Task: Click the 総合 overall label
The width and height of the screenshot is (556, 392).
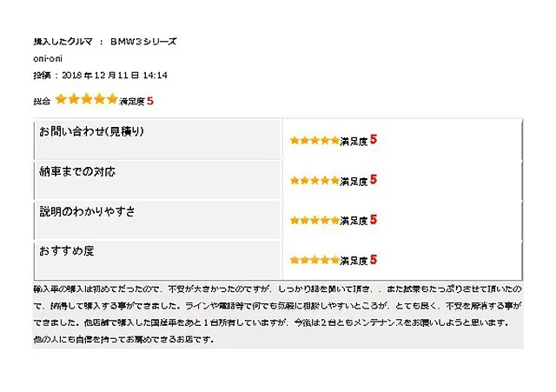Action: 42,102
